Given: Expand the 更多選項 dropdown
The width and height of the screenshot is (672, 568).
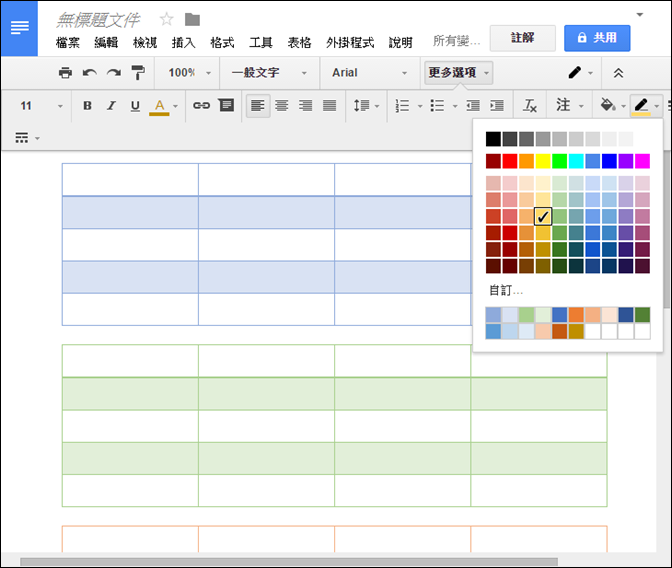Looking at the screenshot, I should [x=458, y=73].
